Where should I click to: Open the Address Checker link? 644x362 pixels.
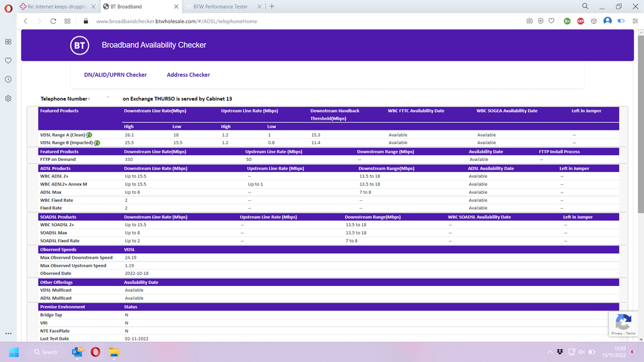[188, 75]
